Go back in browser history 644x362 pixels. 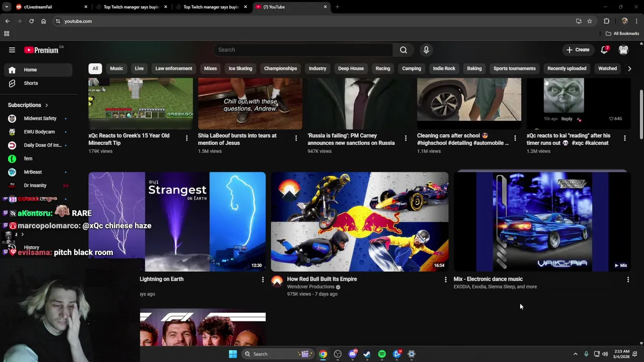pyautogui.click(x=7, y=21)
